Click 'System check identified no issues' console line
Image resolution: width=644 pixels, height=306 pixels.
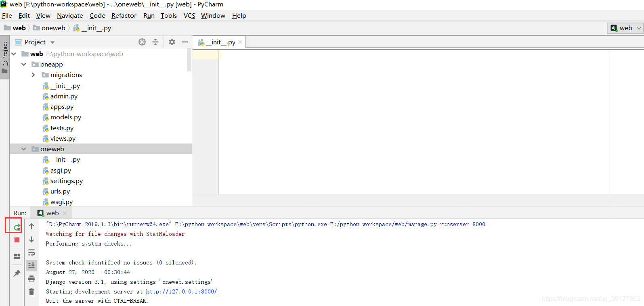click(x=121, y=262)
